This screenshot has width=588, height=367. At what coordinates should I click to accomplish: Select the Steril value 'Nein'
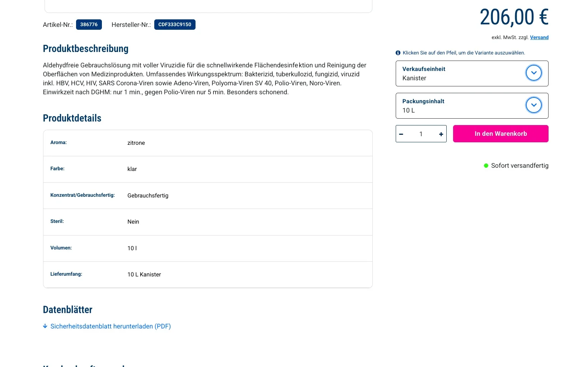pyautogui.click(x=133, y=221)
